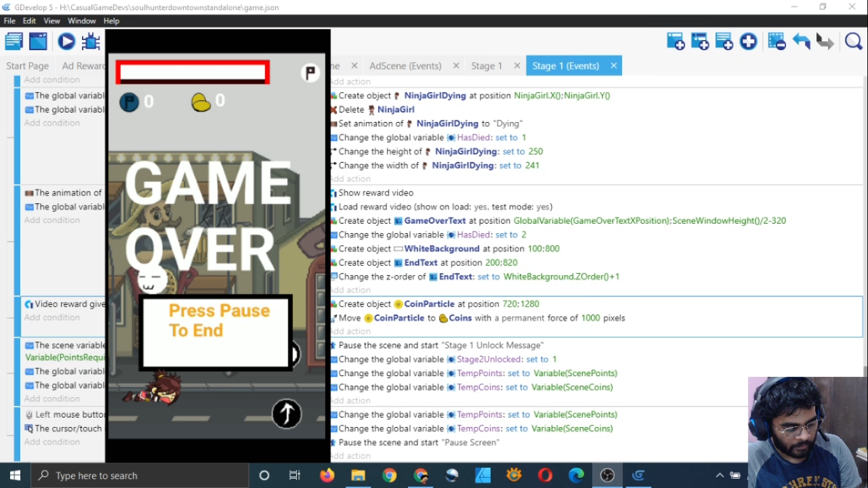This screenshot has width=868, height=488.
Task: Open the View menu
Action: 52,21
